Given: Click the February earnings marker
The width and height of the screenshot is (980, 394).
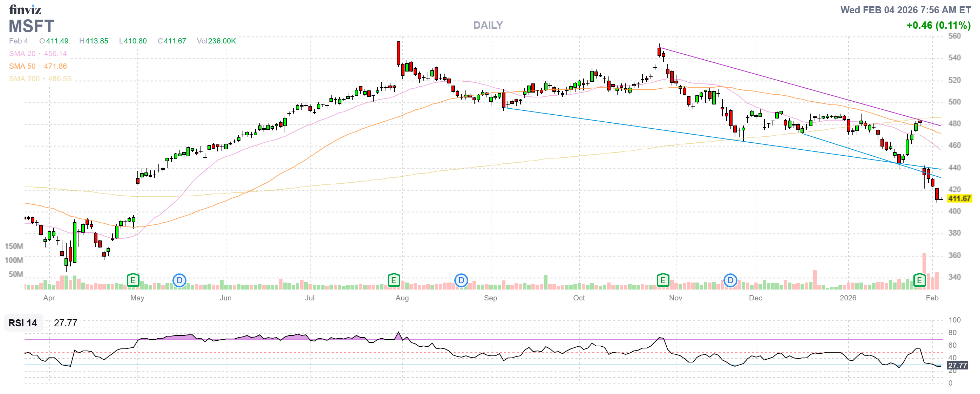Looking at the screenshot, I should pos(920,280).
